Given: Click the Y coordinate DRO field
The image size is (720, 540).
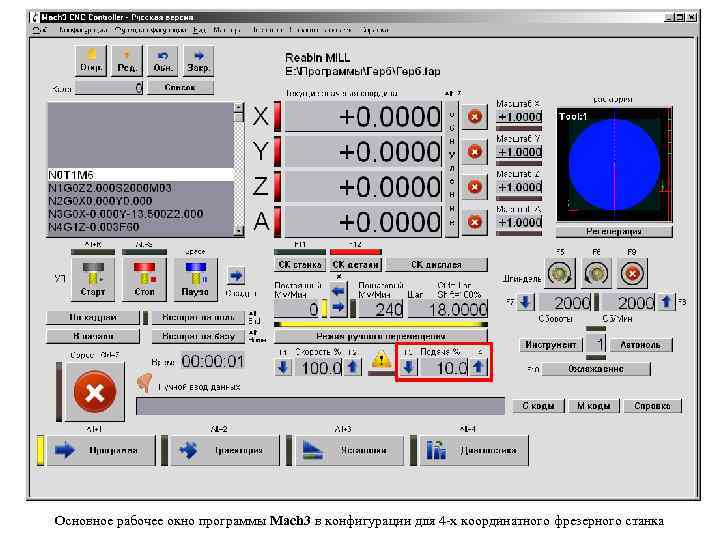Looking at the screenshot, I should (363, 152).
